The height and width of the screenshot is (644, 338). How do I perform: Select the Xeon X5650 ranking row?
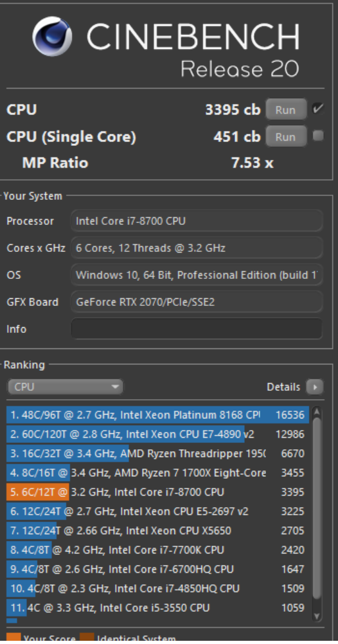coord(157,531)
